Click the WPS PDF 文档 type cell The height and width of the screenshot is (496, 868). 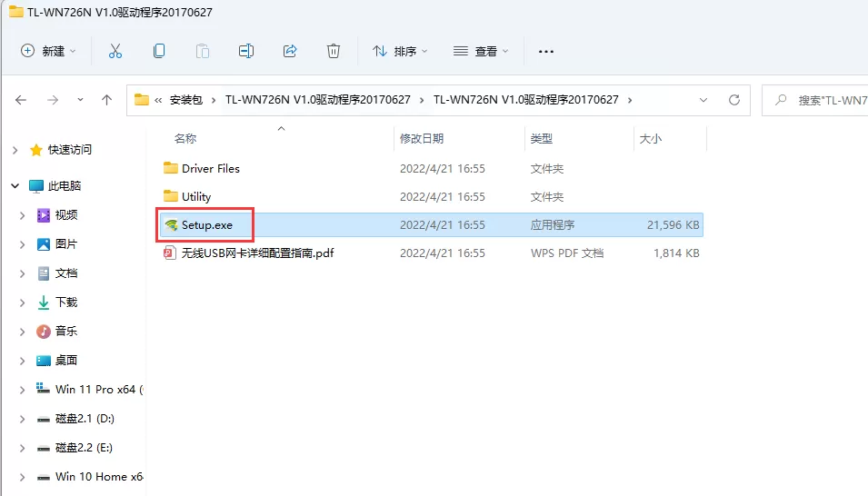pos(567,253)
